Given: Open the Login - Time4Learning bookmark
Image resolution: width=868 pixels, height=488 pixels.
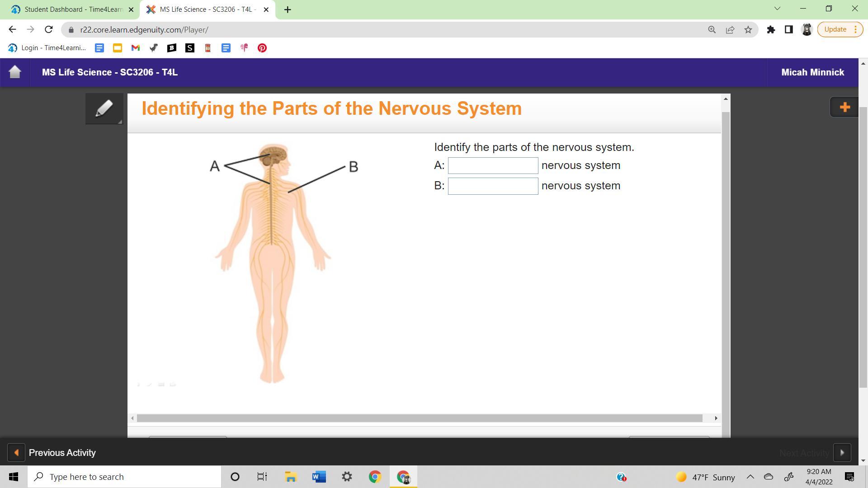Looking at the screenshot, I should click(x=47, y=48).
